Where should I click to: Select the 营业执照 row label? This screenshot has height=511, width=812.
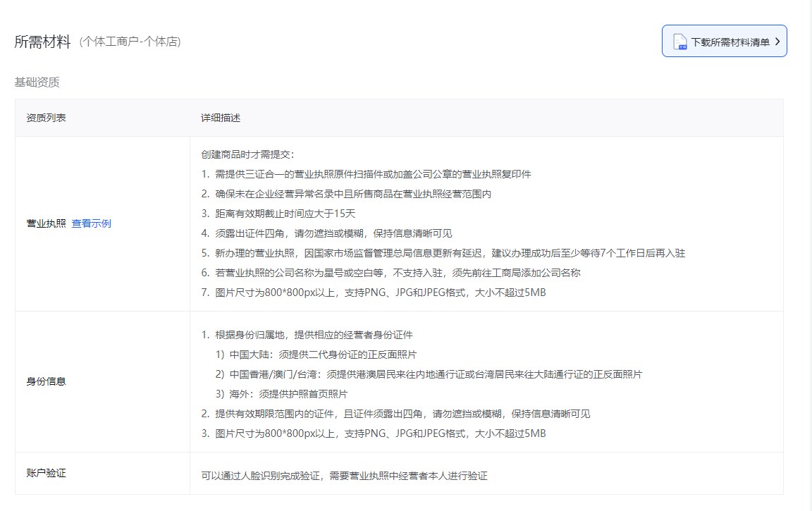[x=46, y=223]
